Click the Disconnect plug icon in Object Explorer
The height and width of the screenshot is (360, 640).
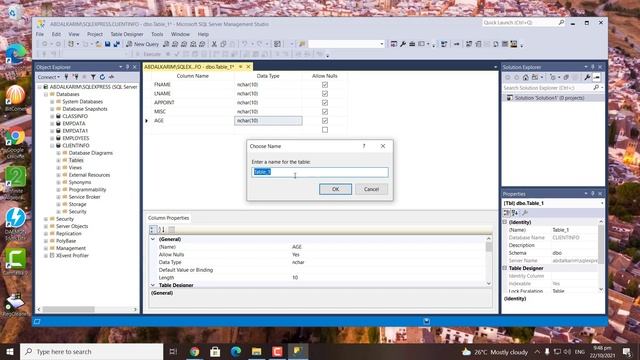click(x=76, y=77)
